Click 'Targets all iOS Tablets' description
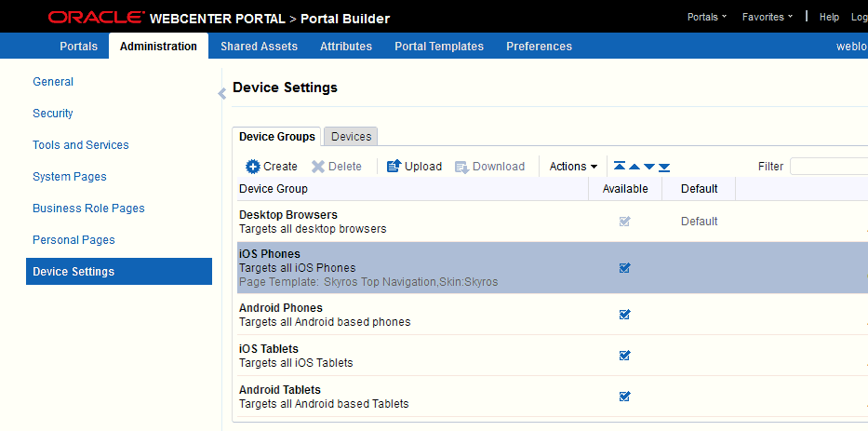This screenshot has height=431, width=868. tap(296, 362)
